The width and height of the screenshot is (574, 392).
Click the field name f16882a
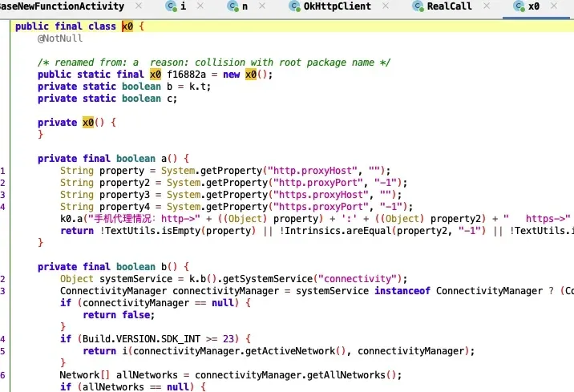[186, 75]
